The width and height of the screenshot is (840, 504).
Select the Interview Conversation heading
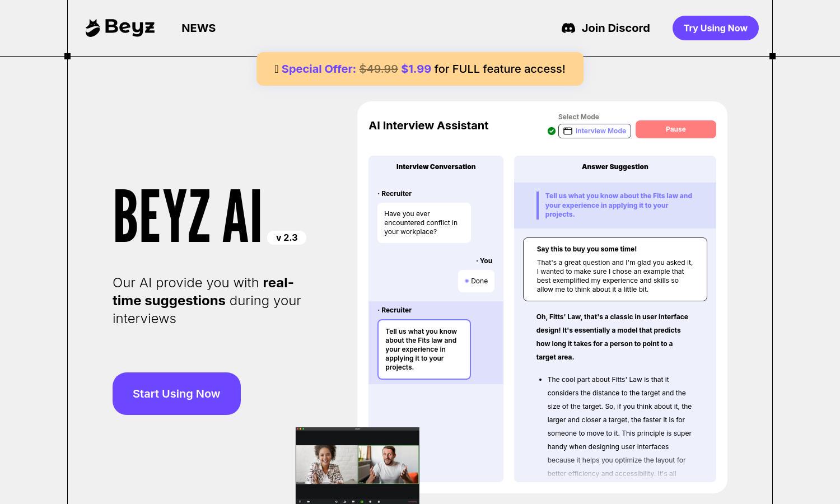436,167
